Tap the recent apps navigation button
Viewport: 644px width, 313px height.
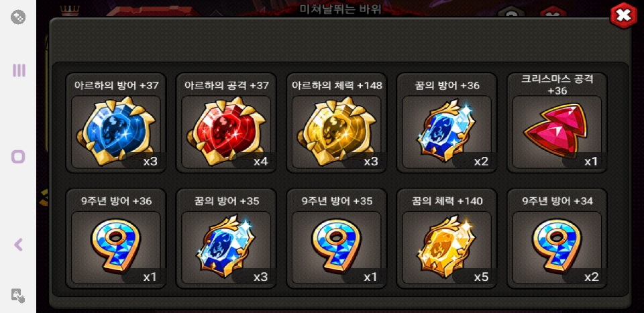19,70
